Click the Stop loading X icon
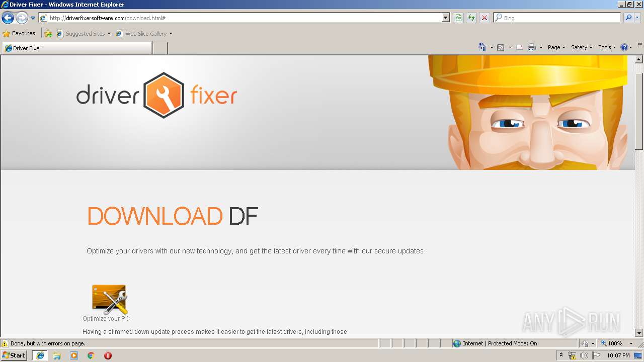Screen dimensions: 644x362 click(x=485, y=18)
